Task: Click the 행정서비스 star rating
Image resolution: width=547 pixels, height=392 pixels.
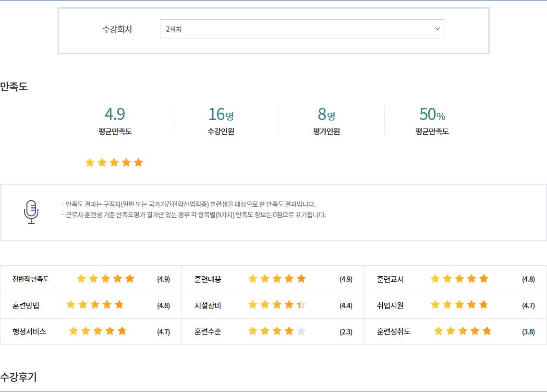Action: tap(97, 331)
